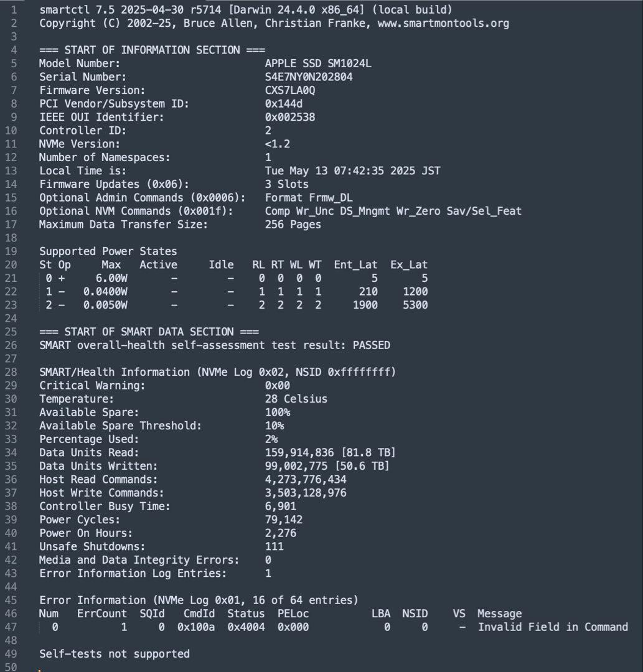Screen dimensions: 643x672
Task: Click the Host Read Commands value 4,273,776,434
Action: click(x=306, y=479)
